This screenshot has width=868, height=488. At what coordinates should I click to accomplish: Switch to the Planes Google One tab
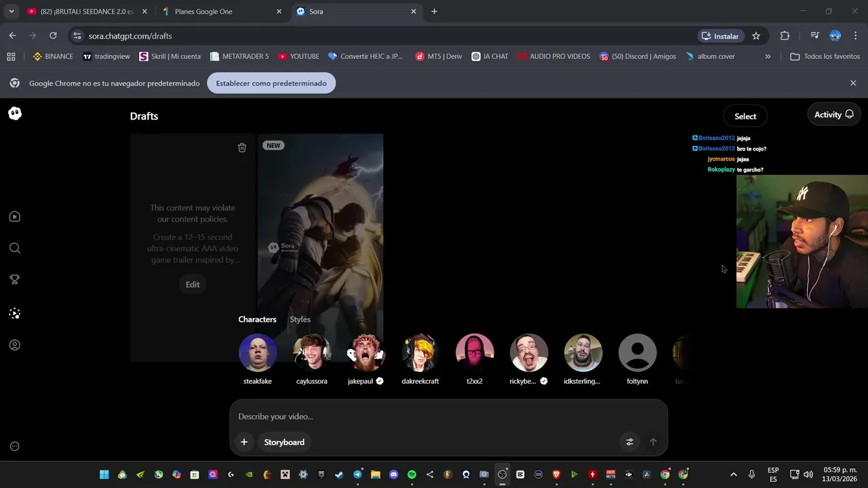click(222, 12)
